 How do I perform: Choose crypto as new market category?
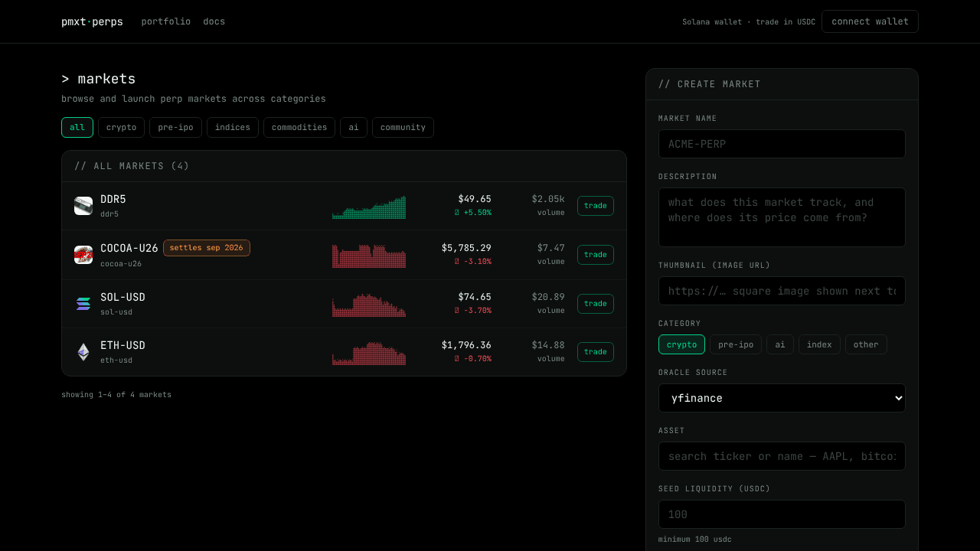tap(681, 344)
